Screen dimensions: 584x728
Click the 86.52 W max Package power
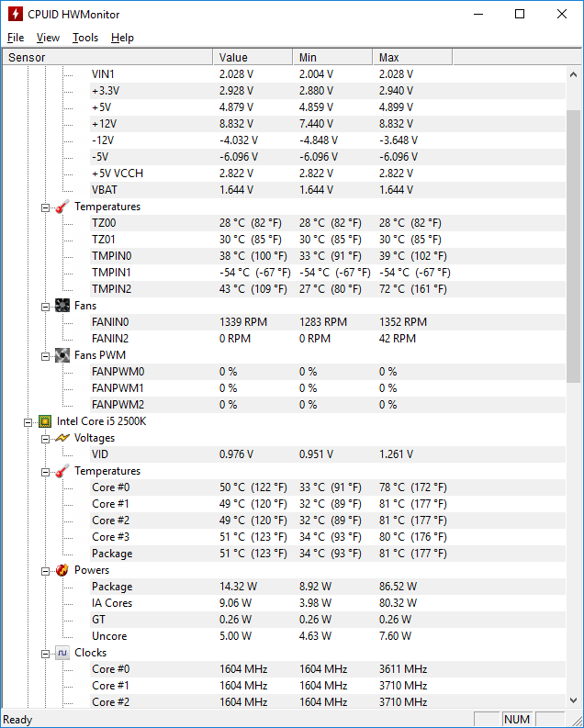[x=398, y=587]
